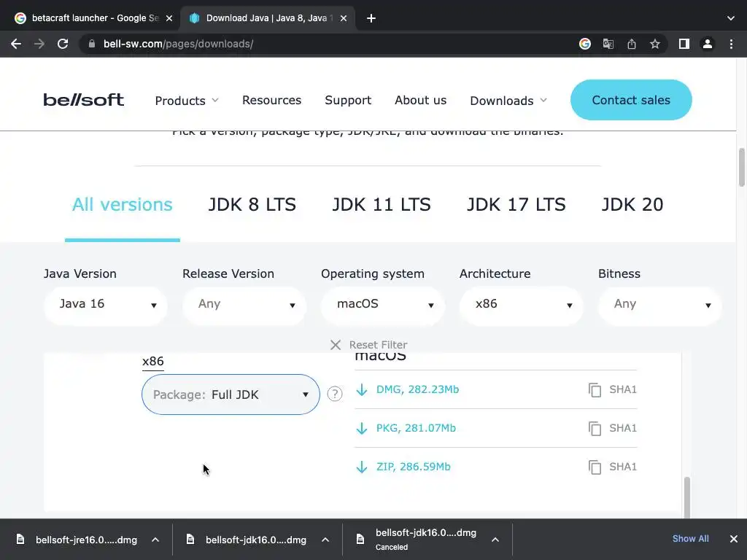Click the ZIP download arrow icon
747x560 pixels.
(362, 467)
